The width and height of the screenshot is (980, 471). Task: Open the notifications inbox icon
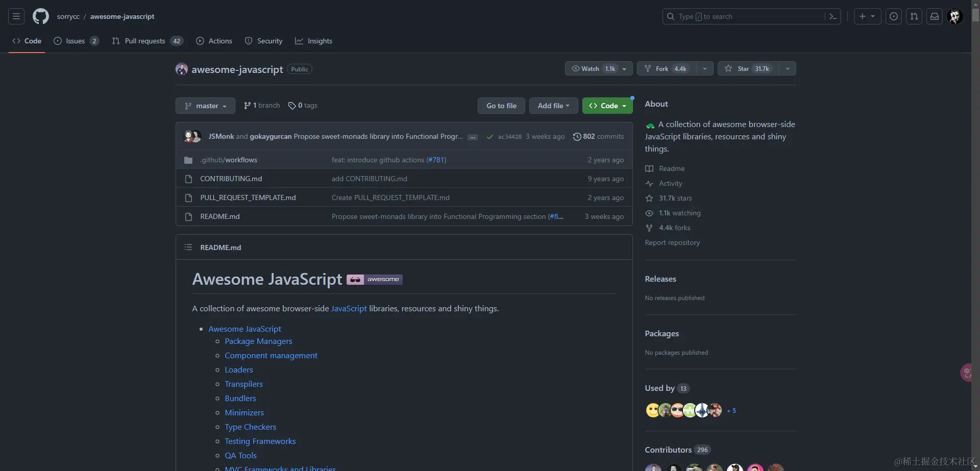pyautogui.click(x=935, y=16)
